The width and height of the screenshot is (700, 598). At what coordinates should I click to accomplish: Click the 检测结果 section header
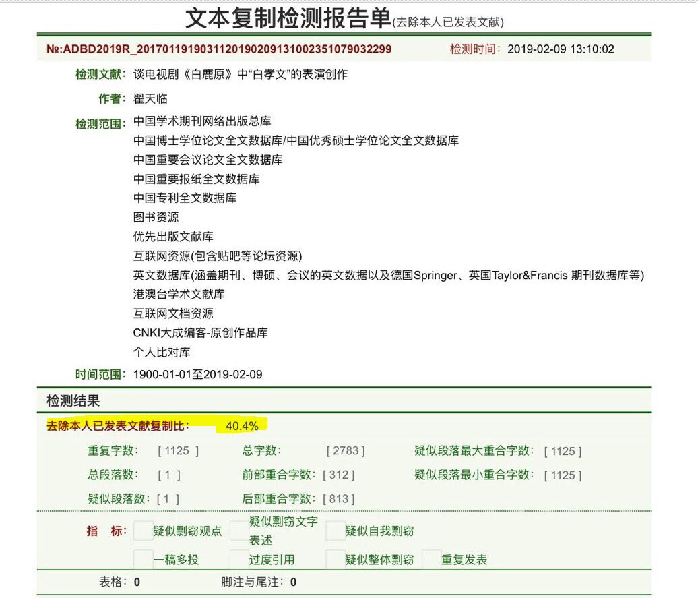click(73, 400)
